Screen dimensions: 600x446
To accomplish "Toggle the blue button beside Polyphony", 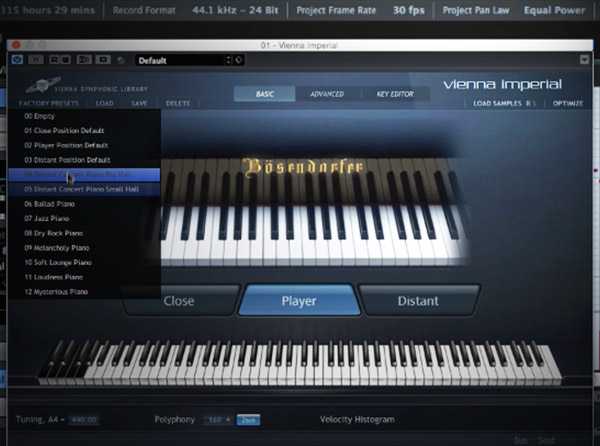I will [248, 420].
